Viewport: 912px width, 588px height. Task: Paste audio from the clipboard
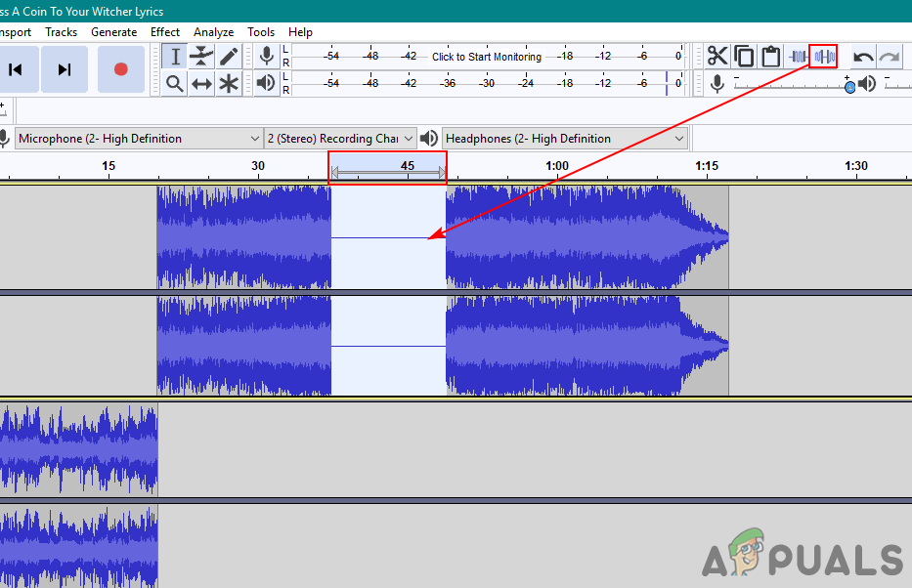pyautogui.click(x=770, y=56)
